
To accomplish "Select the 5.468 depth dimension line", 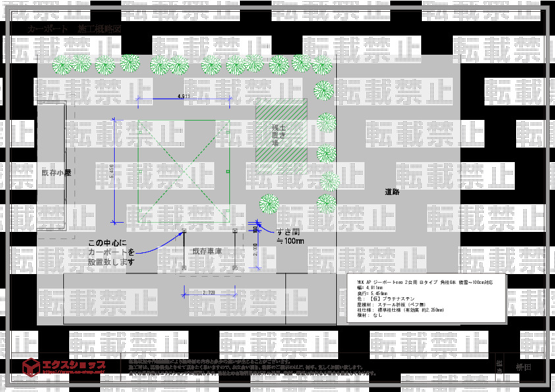I will (x=114, y=171).
